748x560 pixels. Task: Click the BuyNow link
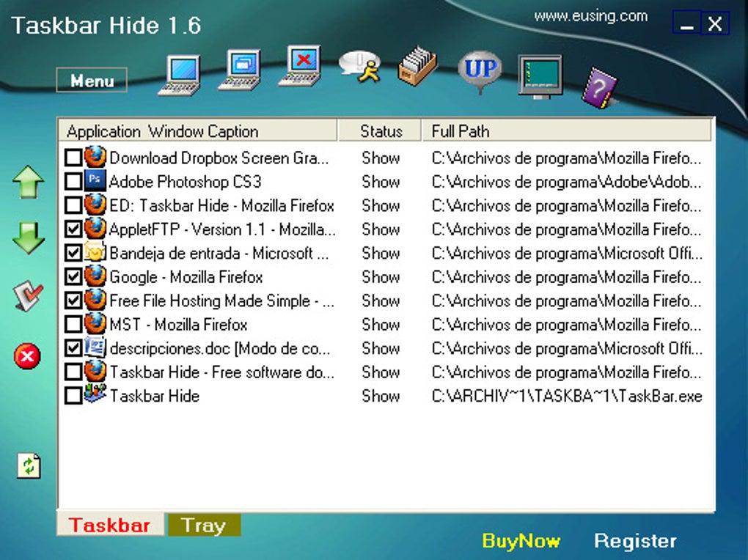pyautogui.click(x=521, y=540)
